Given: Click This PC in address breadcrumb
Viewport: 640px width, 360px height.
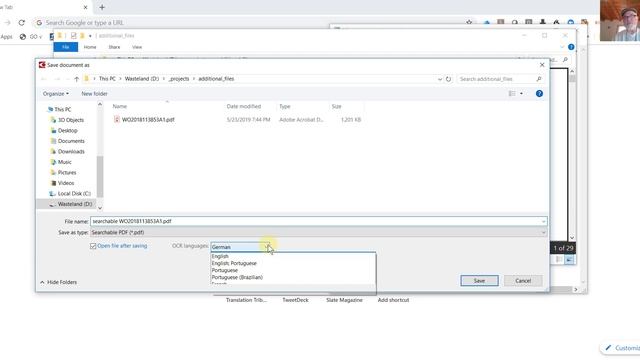Looking at the screenshot, I should tap(107, 79).
